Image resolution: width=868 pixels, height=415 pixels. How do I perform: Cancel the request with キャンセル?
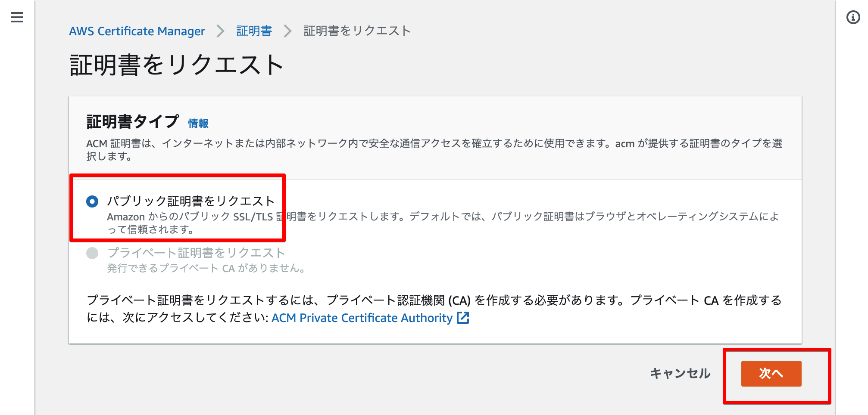tap(681, 373)
